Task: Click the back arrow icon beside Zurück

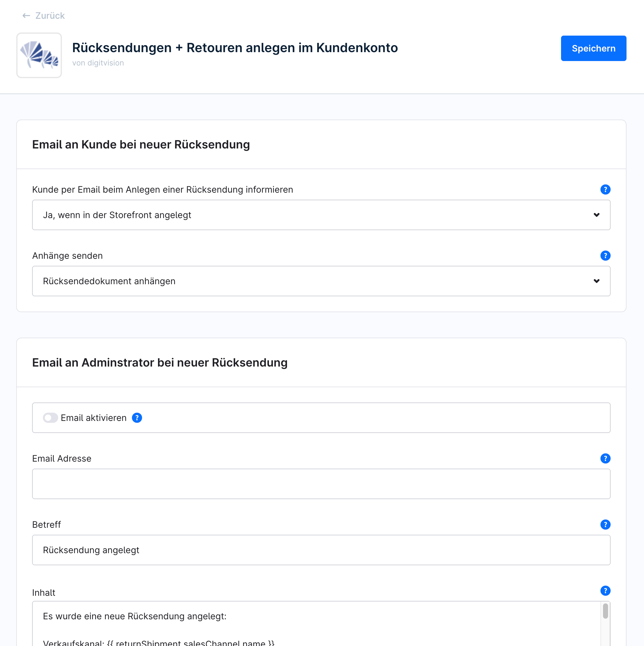Action: tap(26, 16)
